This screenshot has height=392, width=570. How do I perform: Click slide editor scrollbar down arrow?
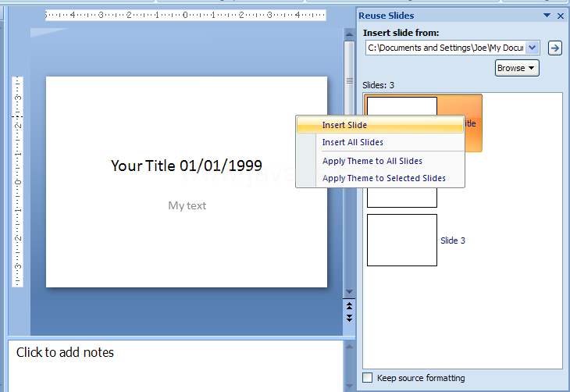point(349,292)
